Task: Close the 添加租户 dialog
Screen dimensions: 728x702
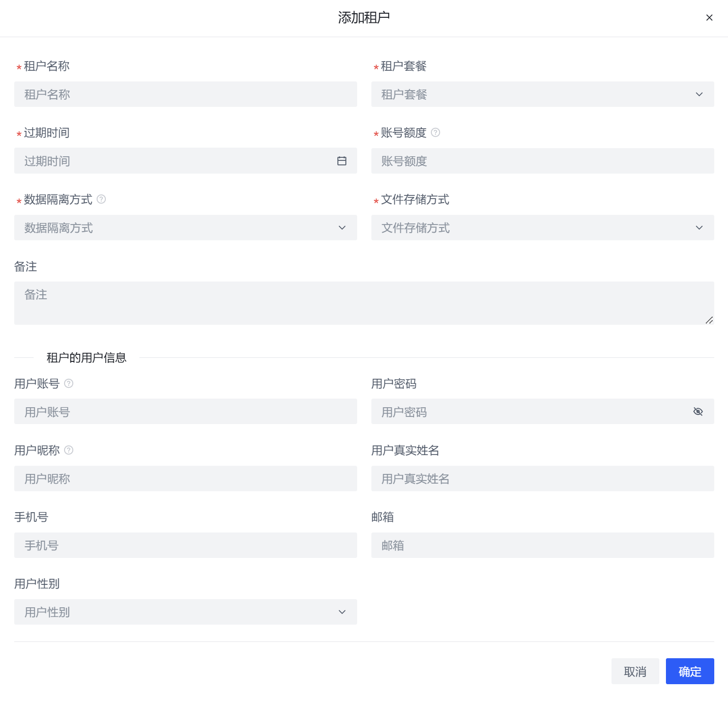Action: pyautogui.click(x=709, y=18)
